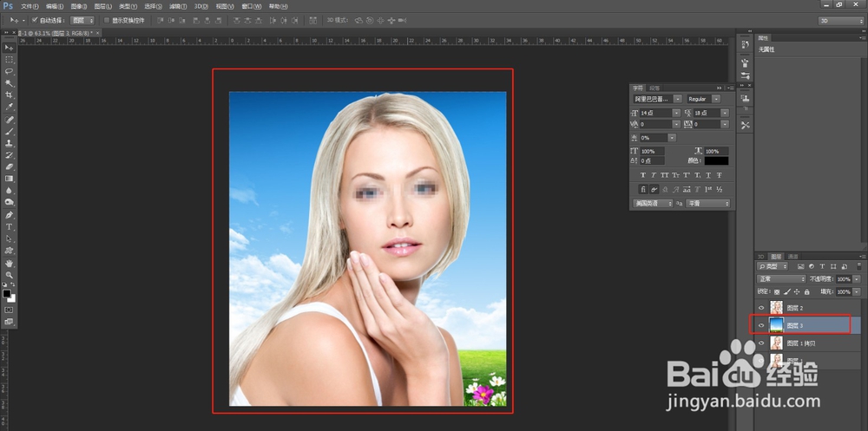Select the Lasso tool

(9, 71)
